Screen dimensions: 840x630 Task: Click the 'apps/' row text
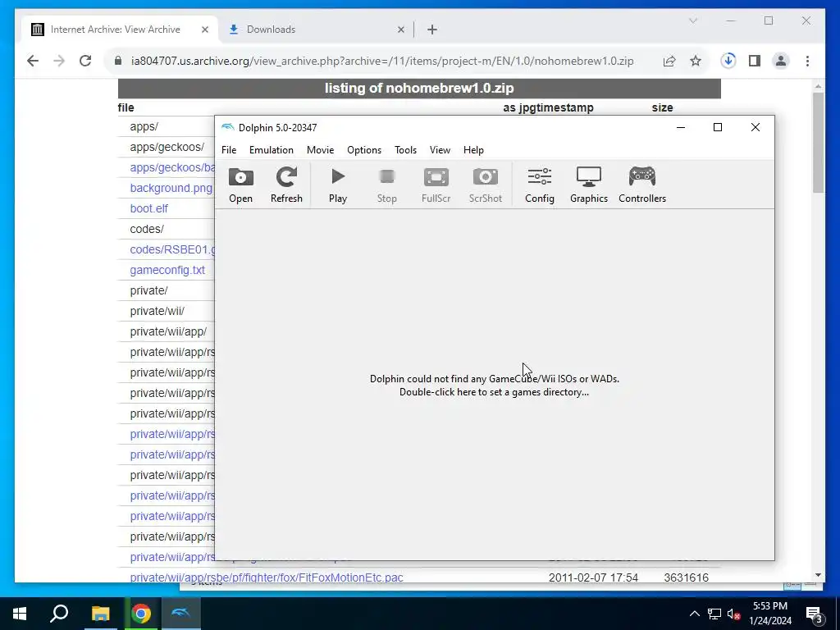[144, 126]
